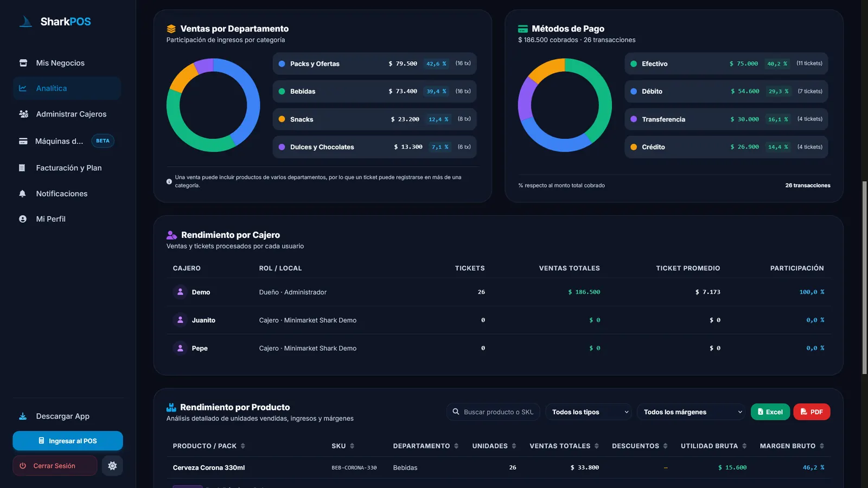The width and height of the screenshot is (868, 488).
Task: Click the Máquinas card-machine icon
Action: tap(23, 141)
